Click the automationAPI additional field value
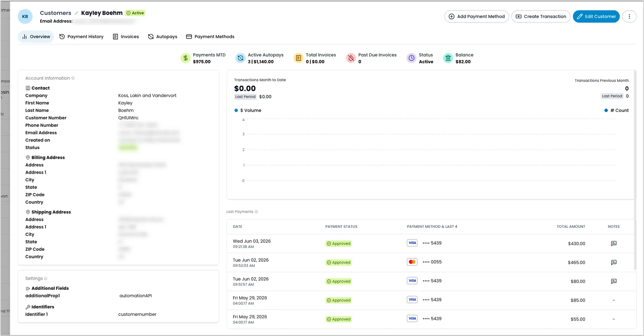This screenshot has width=644, height=336. pos(136,296)
